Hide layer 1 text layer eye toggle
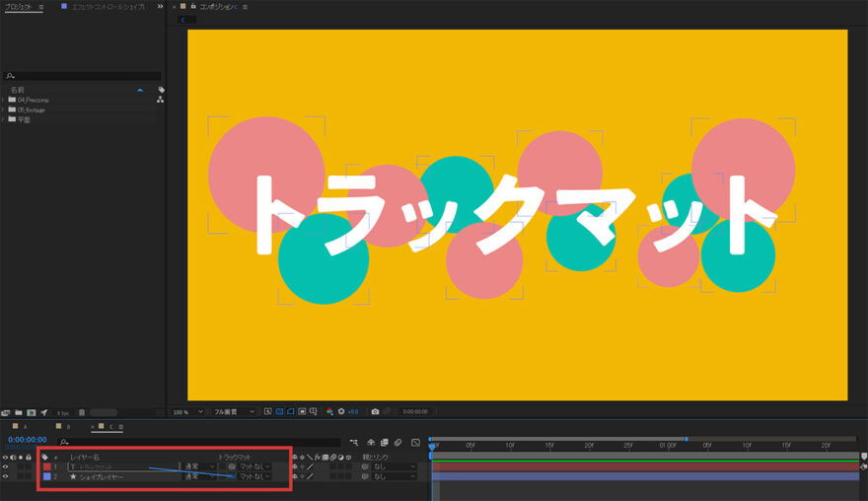The width and height of the screenshot is (868, 501). click(6, 466)
